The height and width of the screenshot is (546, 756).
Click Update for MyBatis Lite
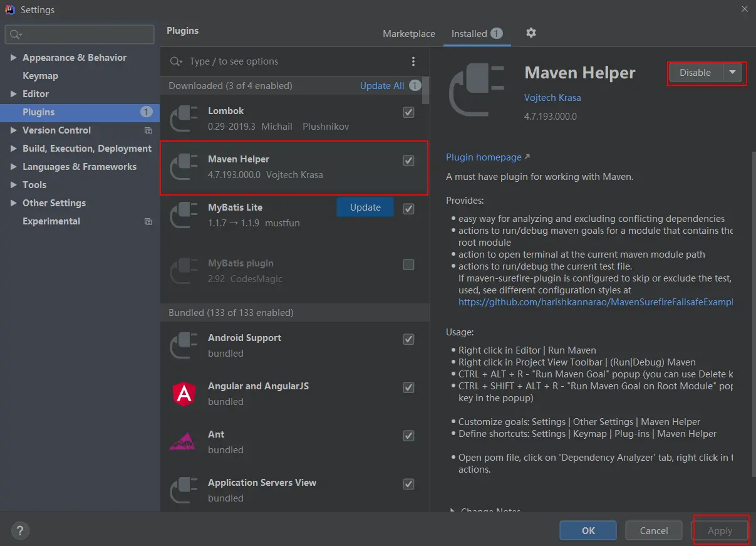pyautogui.click(x=365, y=207)
